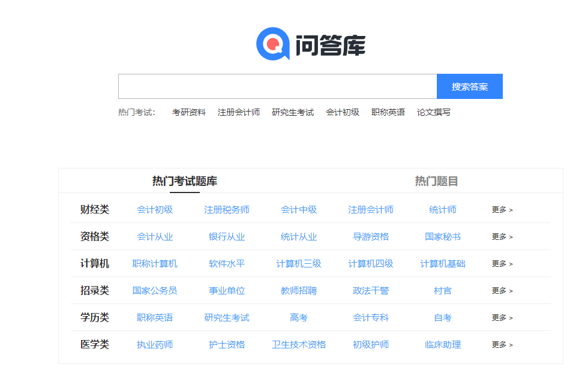Screen dimensions: 588x373
Task: Open 会计初级 in the 财经类 row
Action: click(x=155, y=209)
